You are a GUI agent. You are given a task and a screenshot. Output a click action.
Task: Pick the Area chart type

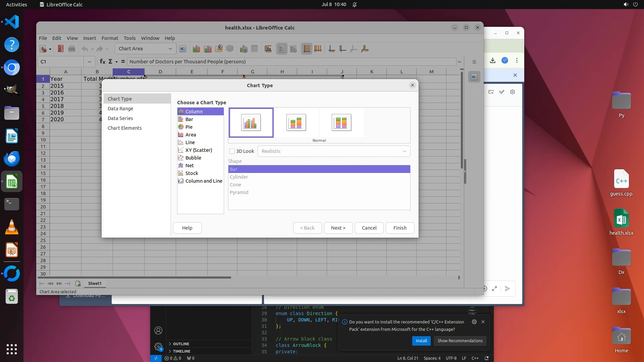(x=191, y=135)
